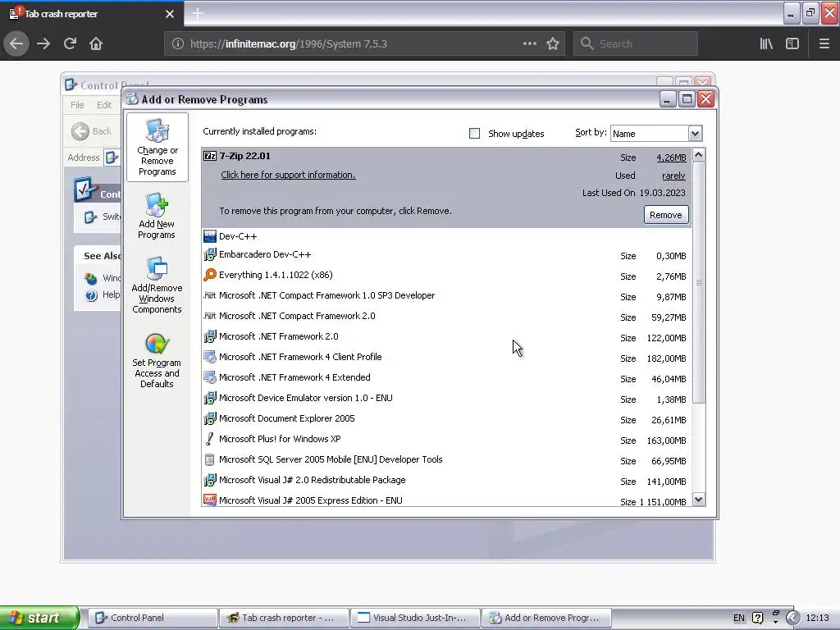Click Microsoft Document Explorer 2005 icon
Screen dimensions: 840x630
210,418
